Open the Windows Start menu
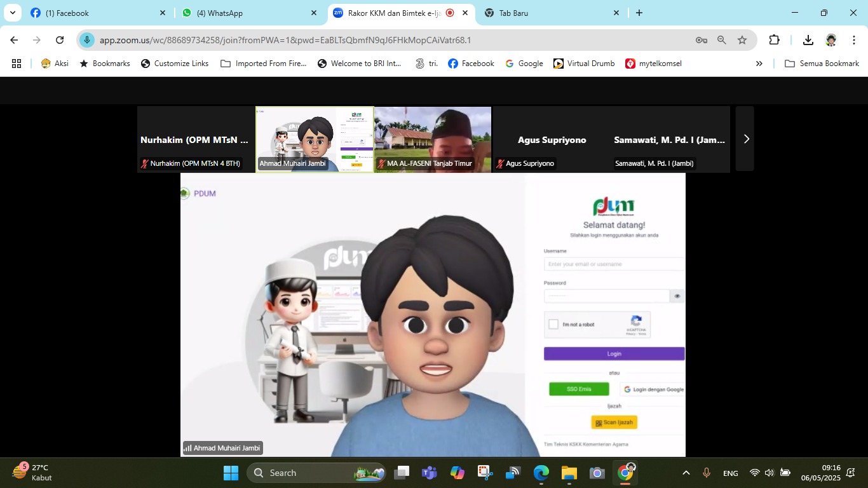This screenshot has height=488, width=868. click(x=231, y=473)
